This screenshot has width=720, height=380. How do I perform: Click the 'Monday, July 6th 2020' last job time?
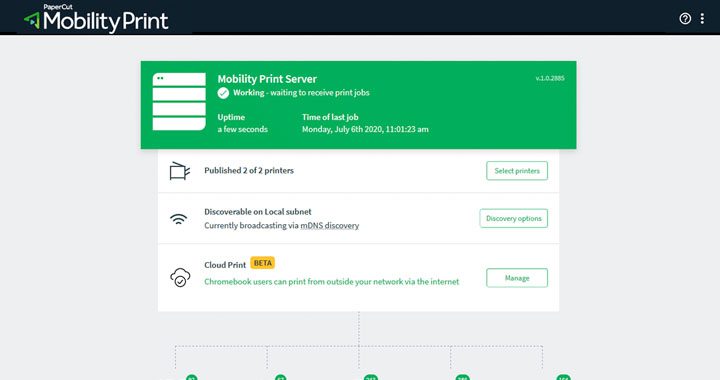point(366,129)
